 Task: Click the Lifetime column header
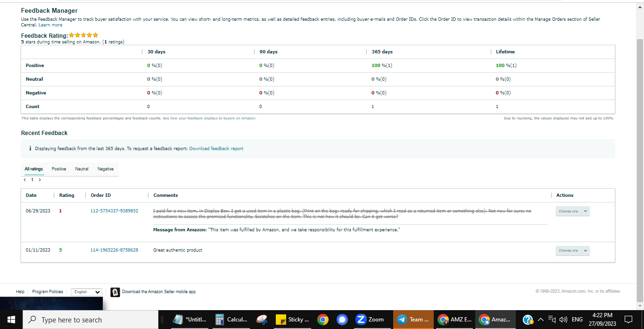pyautogui.click(x=505, y=51)
